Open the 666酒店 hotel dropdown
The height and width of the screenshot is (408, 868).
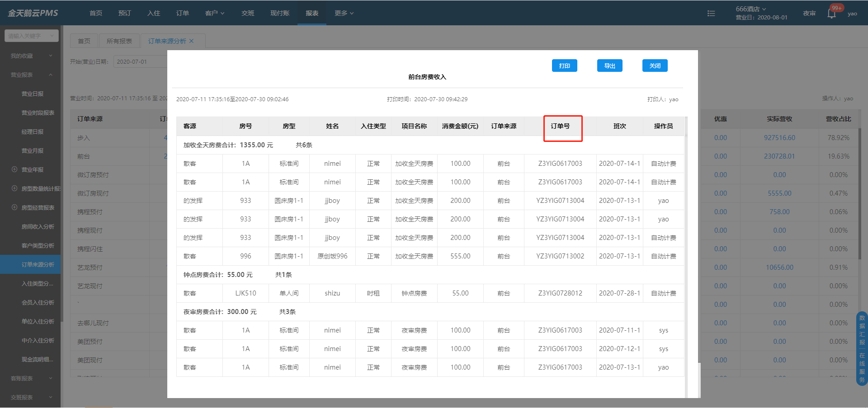(751, 9)
